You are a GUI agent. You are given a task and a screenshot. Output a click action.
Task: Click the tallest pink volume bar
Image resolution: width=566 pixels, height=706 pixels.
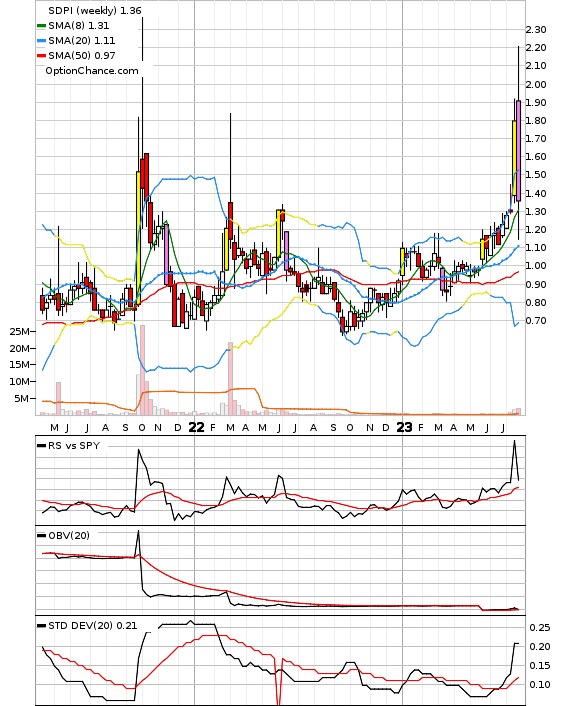click(142, 370)
